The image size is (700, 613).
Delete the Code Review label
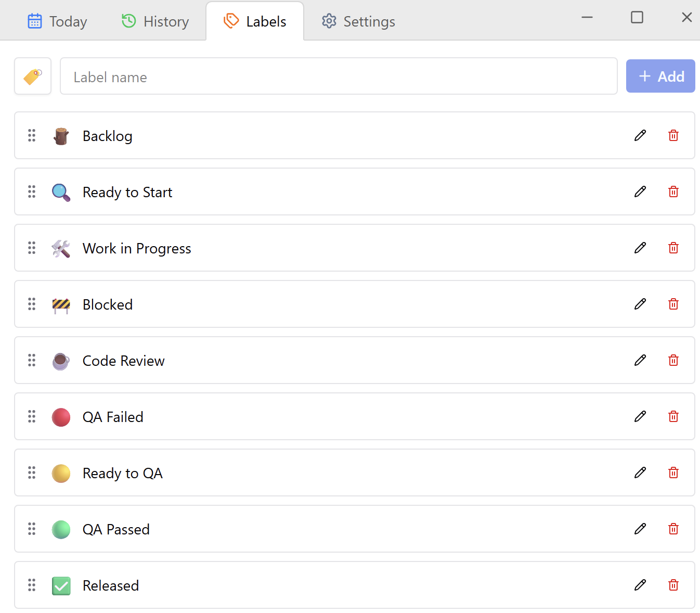pyautogui.click(x=673, y=360)
